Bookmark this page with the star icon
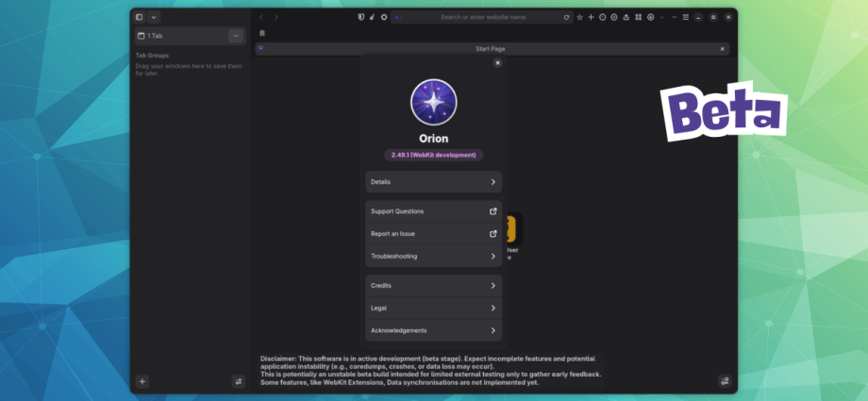Screen dimensions: 868x401 coord(579,17)
